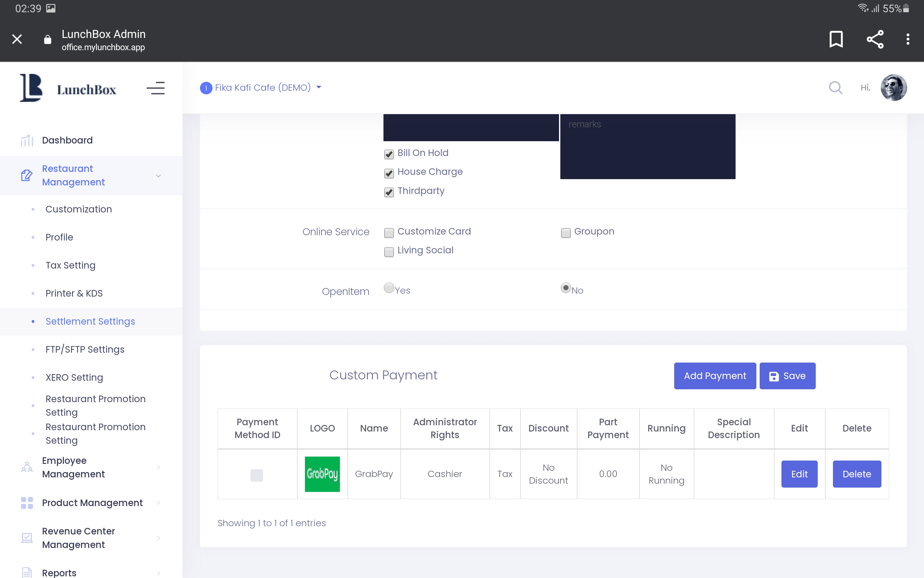The height and width of the screenshot is (578, 924).
Task: Check the Living Social option
Action: click(x=389, y=251)
